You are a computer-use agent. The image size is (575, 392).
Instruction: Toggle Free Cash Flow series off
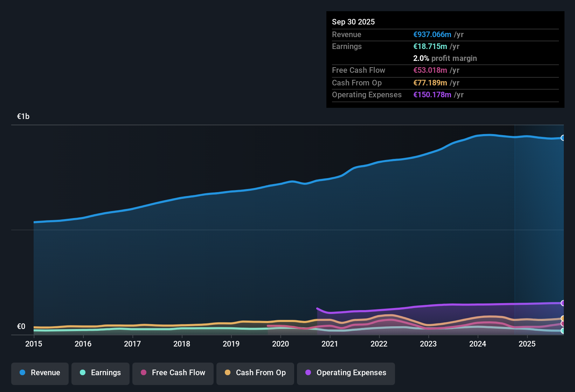click(x=173, y=373)
